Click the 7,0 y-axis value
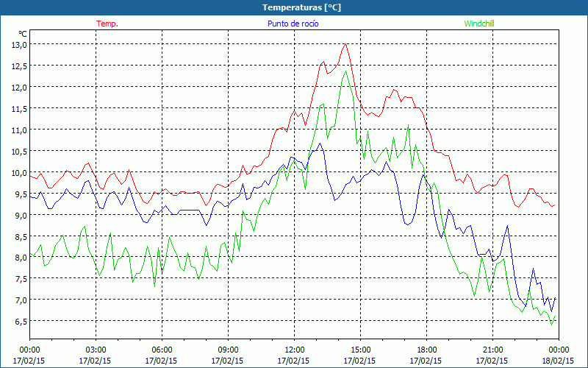This screenshot has height=368, width=588. tap(21, 300)
